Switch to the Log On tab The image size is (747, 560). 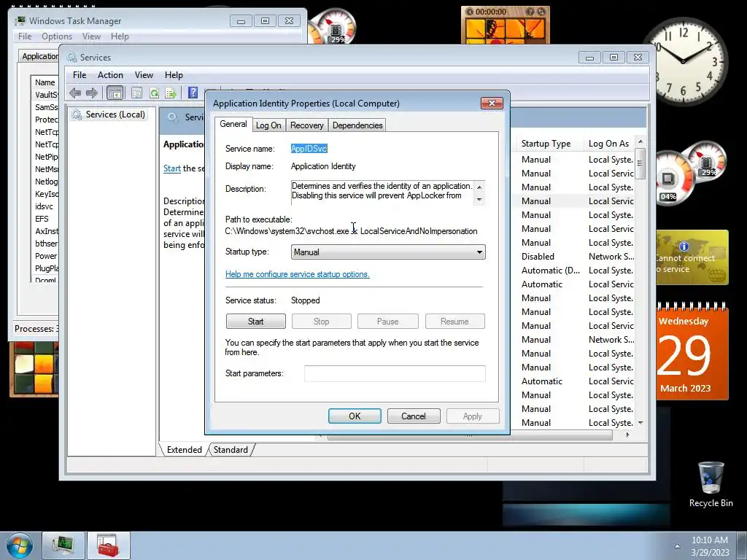point(268,125)
